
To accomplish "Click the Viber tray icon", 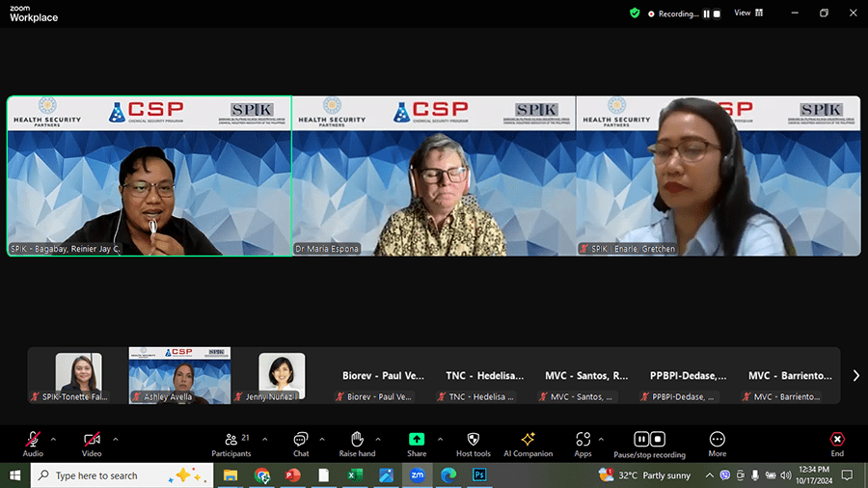I will [724, 475].
